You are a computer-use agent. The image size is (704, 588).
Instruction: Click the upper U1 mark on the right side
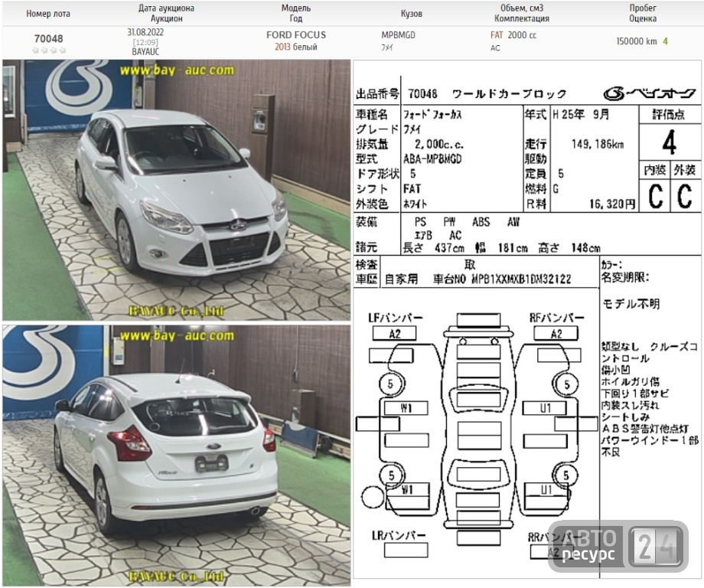pyautogui.click(x=545, y=408)
